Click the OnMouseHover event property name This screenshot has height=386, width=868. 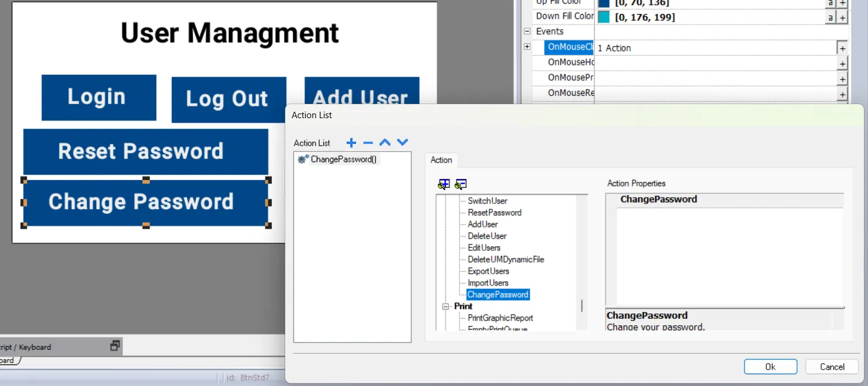[x=570, y=62]
